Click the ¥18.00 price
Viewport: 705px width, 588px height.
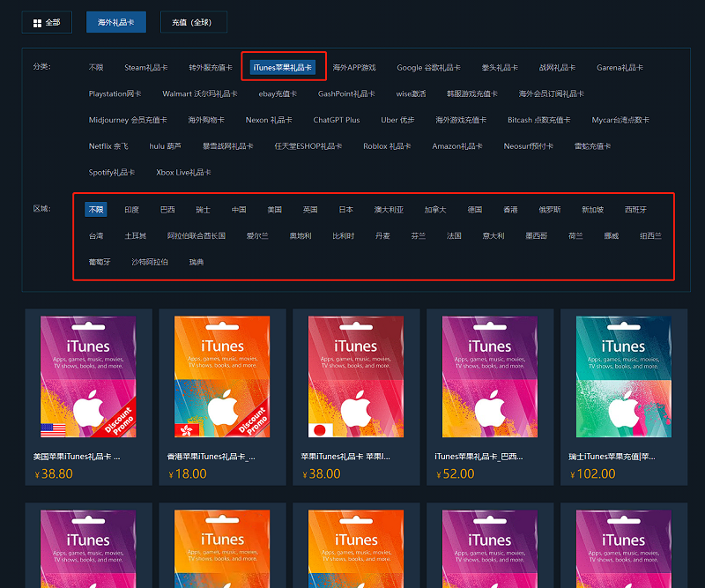tap(188, 473)
